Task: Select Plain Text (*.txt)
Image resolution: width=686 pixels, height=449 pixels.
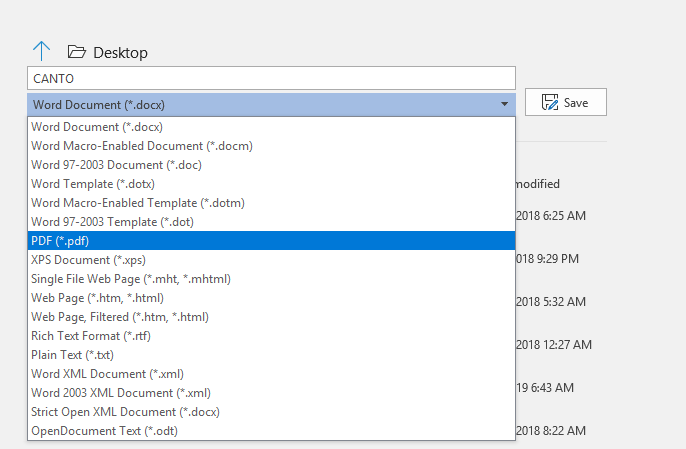Action: pos(271,355)
